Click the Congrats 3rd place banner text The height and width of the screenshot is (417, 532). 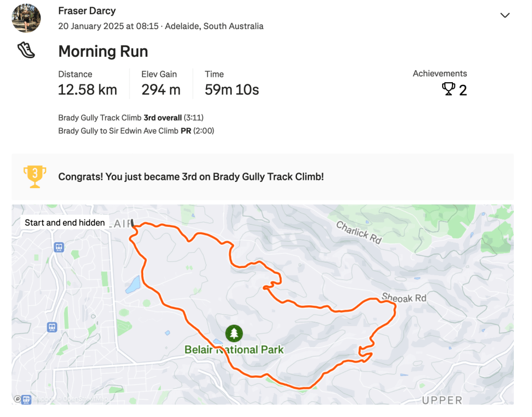click(x=191, y=177)
